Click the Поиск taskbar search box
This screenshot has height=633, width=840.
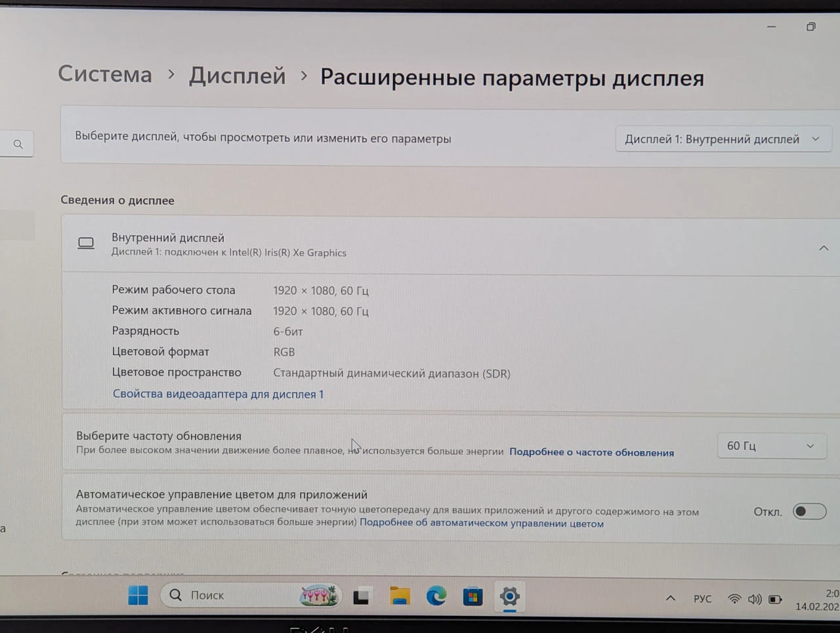tap(251, 595)
